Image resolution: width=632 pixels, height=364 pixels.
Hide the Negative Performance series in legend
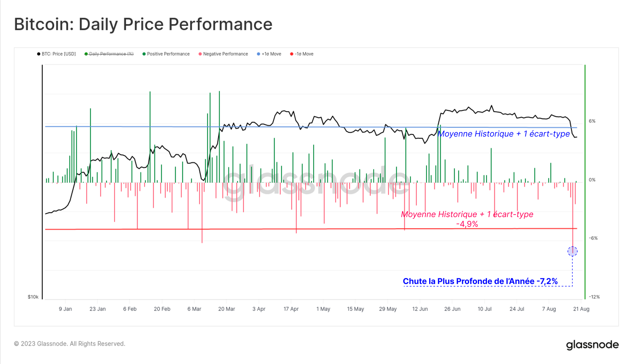pos(225,54)
